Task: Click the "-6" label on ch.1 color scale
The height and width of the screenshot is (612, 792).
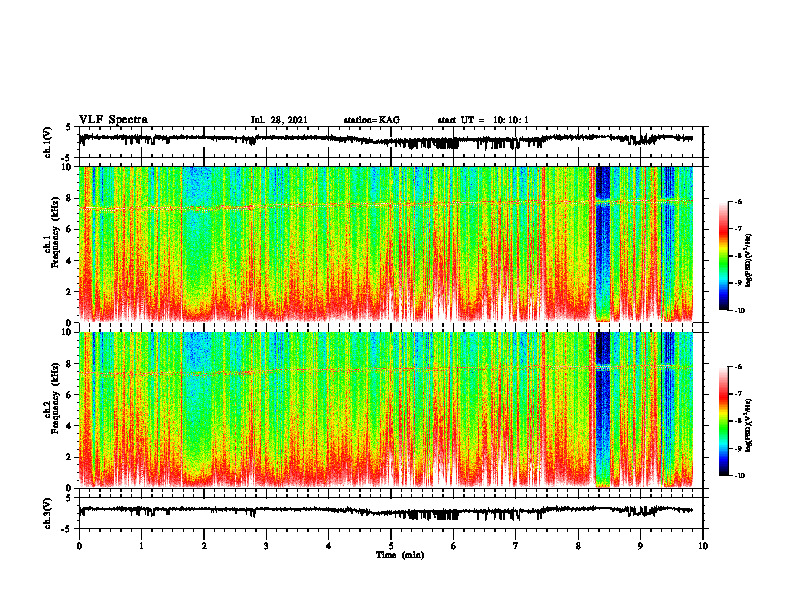Action: pos(738,201)
